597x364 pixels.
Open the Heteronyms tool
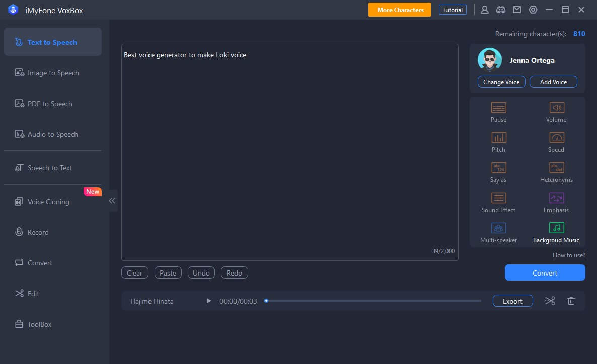click(x=556, y=172)
